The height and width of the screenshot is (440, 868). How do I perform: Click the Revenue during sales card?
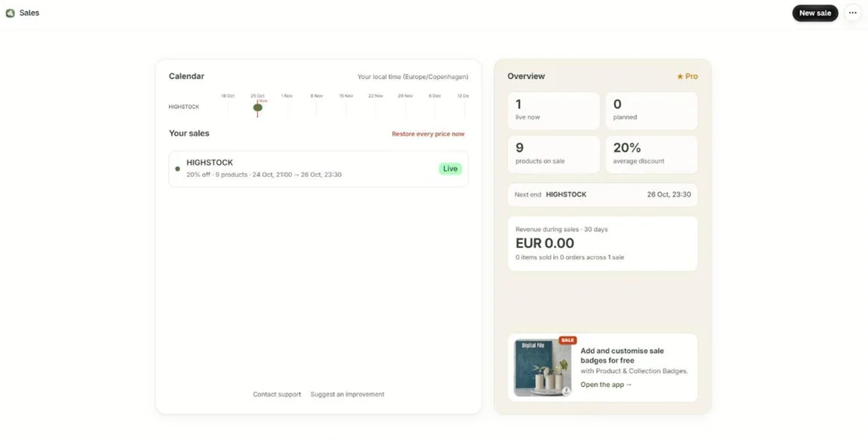pyautogui.click(x=602, y=243)
